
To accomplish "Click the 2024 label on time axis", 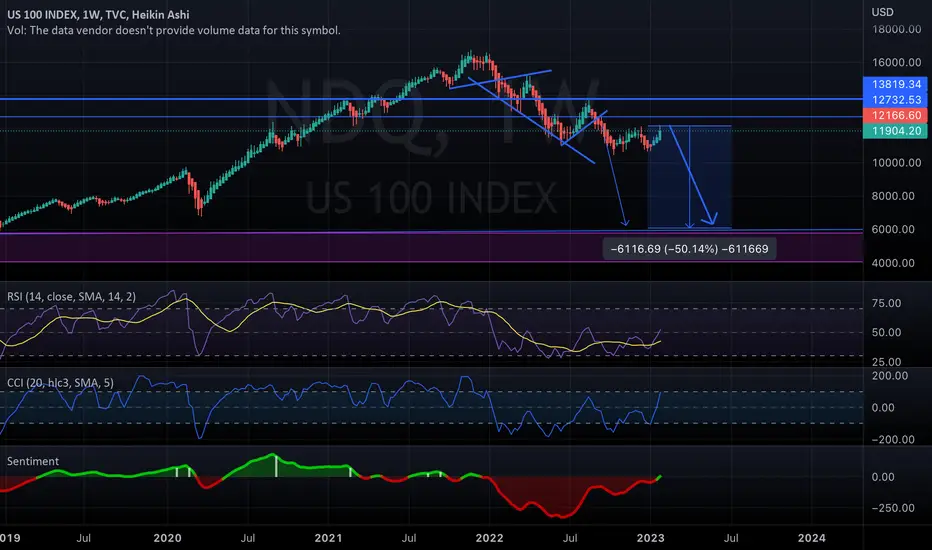I will (x=811, y=538).
